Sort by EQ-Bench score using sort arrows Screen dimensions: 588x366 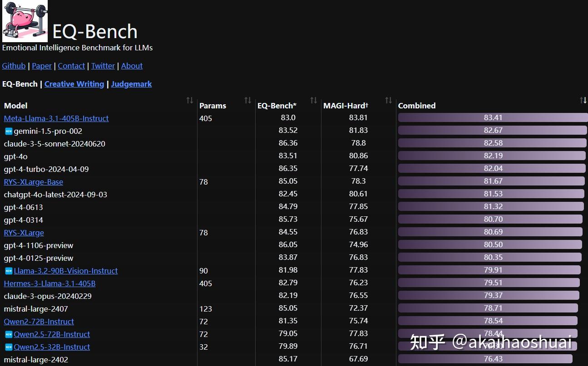313,100
